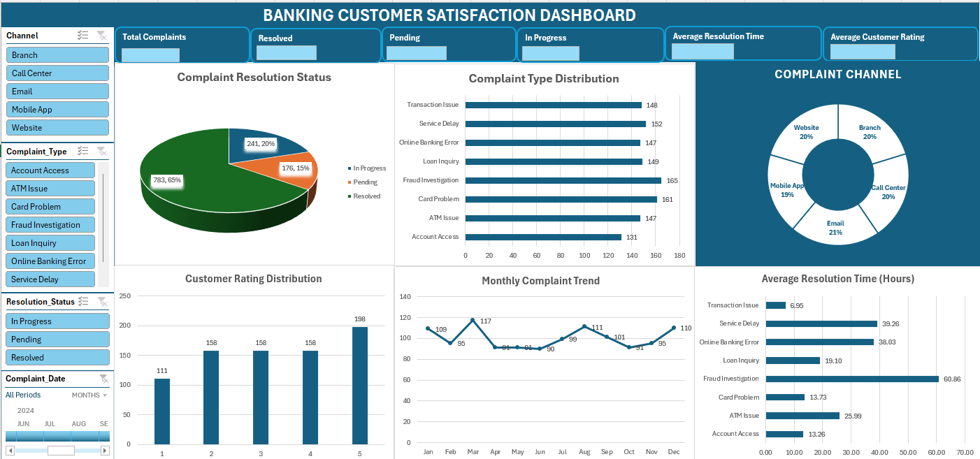
Task: Filter status slicer by Pending
Action: 57,340
